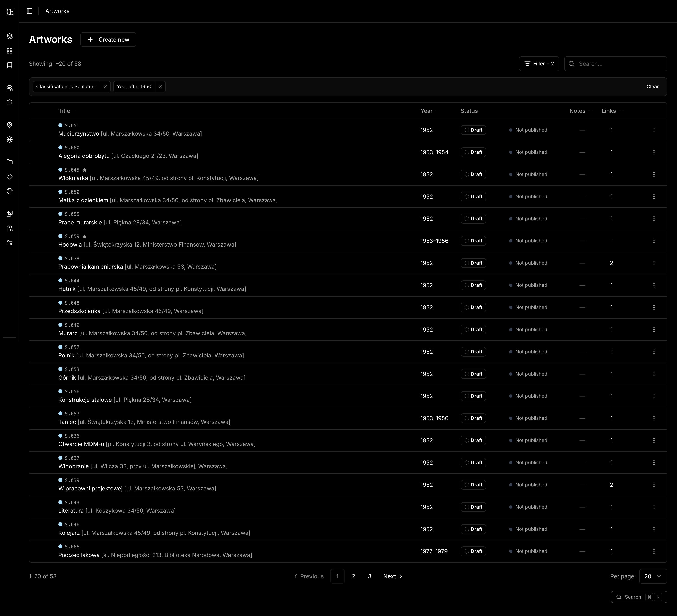Sort by the Links column
Viewport: 677px width, 616px height.
[x=613, y=111]
